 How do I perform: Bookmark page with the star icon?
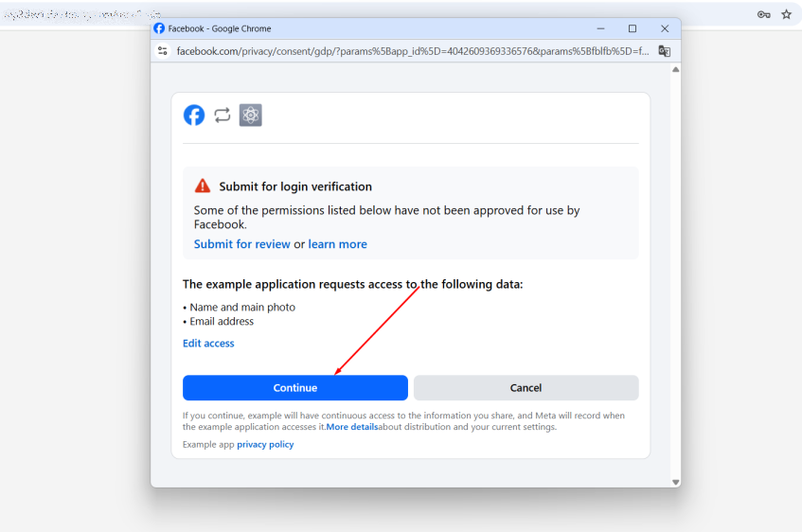click(x=787, y=14)
